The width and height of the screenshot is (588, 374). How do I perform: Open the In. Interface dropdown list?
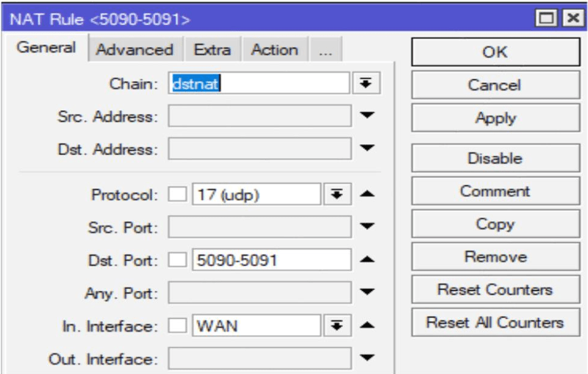[335, 326]
